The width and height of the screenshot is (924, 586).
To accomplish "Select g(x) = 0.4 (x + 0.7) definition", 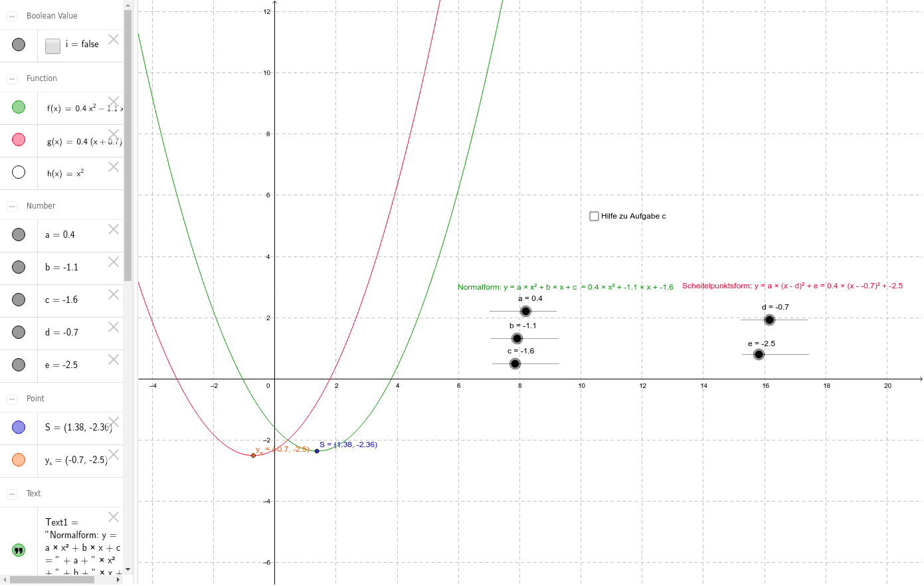I will click(84, 142).
